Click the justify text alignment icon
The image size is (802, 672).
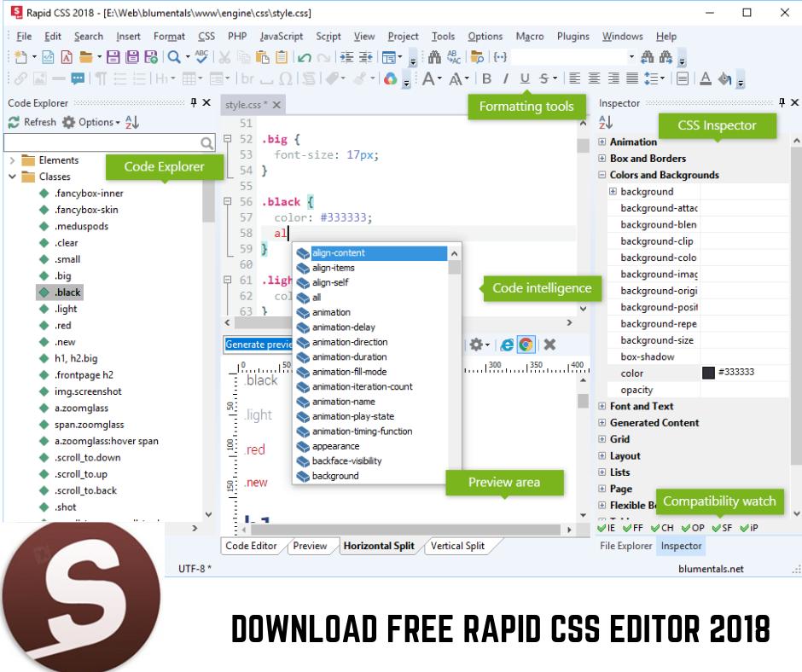[x=633, y=78]
